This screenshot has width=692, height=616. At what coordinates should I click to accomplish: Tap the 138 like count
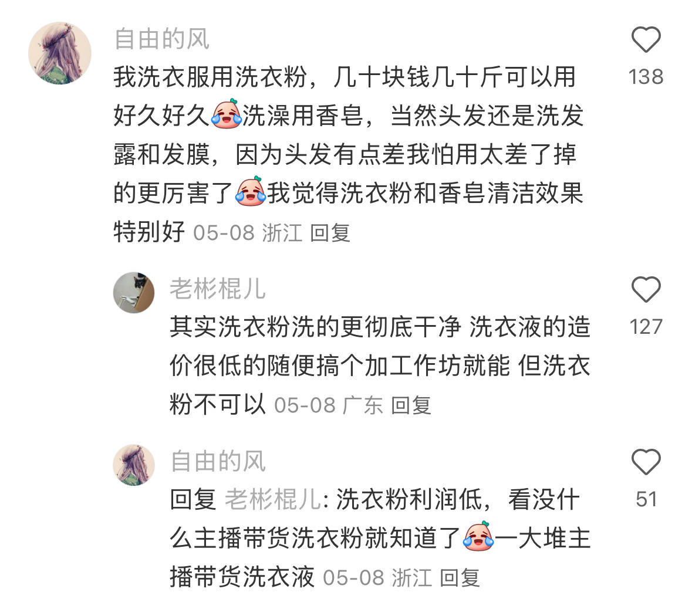coord(646,77)
